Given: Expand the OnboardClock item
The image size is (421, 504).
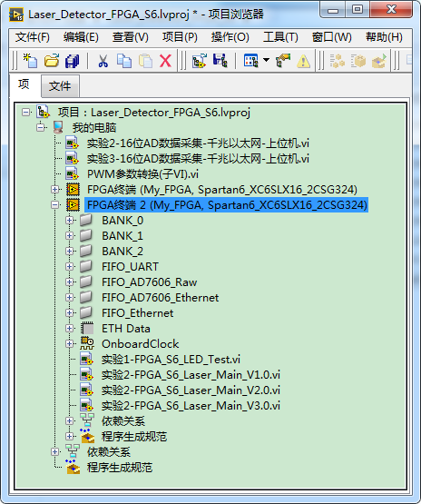Looking at the screenshot, I should coord(69,343).
